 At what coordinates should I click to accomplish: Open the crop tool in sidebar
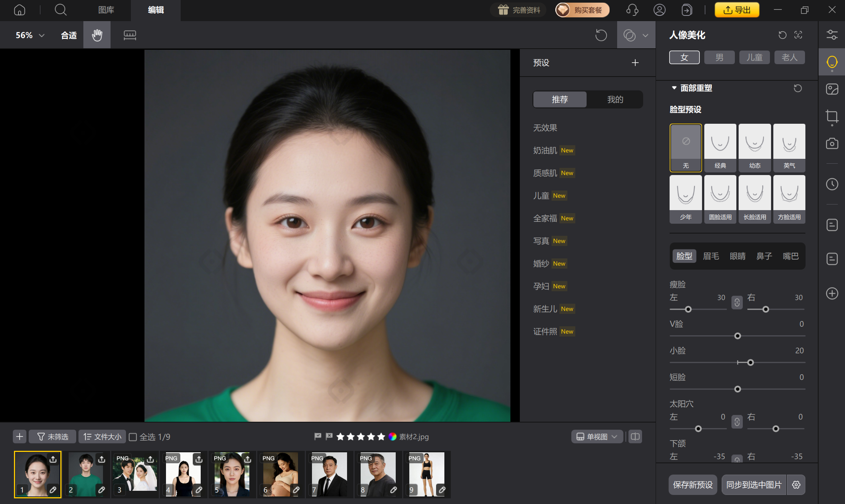(x=832, y=116)
